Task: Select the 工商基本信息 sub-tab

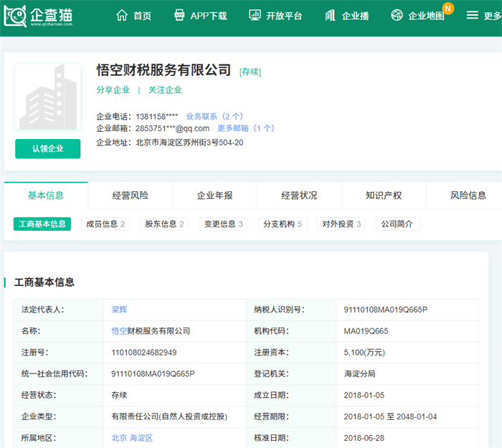Action: [42, 224]
